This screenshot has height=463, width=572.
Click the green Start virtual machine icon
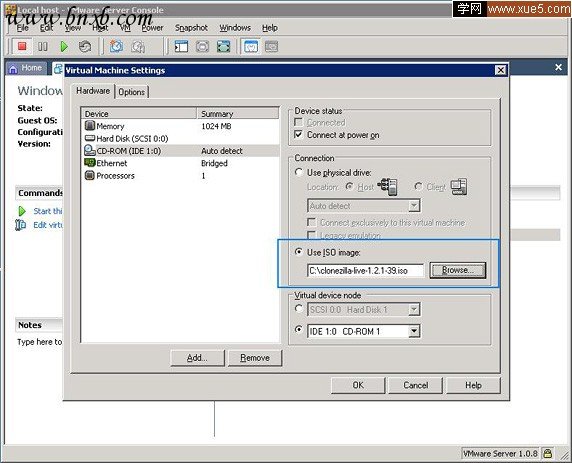pyautogui.click(x=22, y=211)
